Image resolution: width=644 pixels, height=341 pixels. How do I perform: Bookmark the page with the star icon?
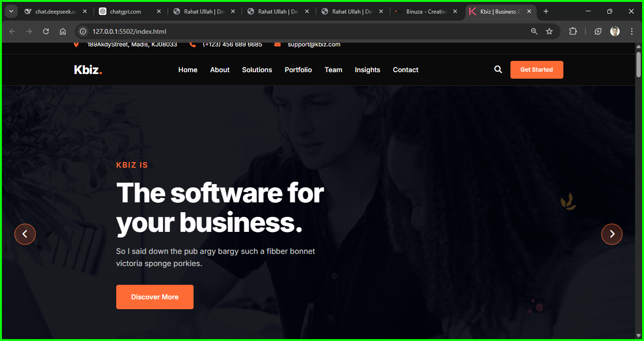[549, 31]
